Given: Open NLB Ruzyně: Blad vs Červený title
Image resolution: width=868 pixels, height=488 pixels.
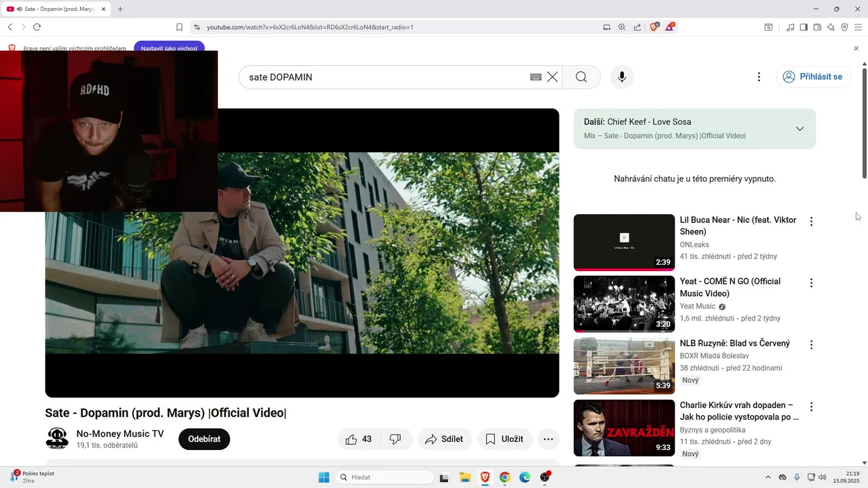Looking at the screenshot, I should tap(735, 343).
